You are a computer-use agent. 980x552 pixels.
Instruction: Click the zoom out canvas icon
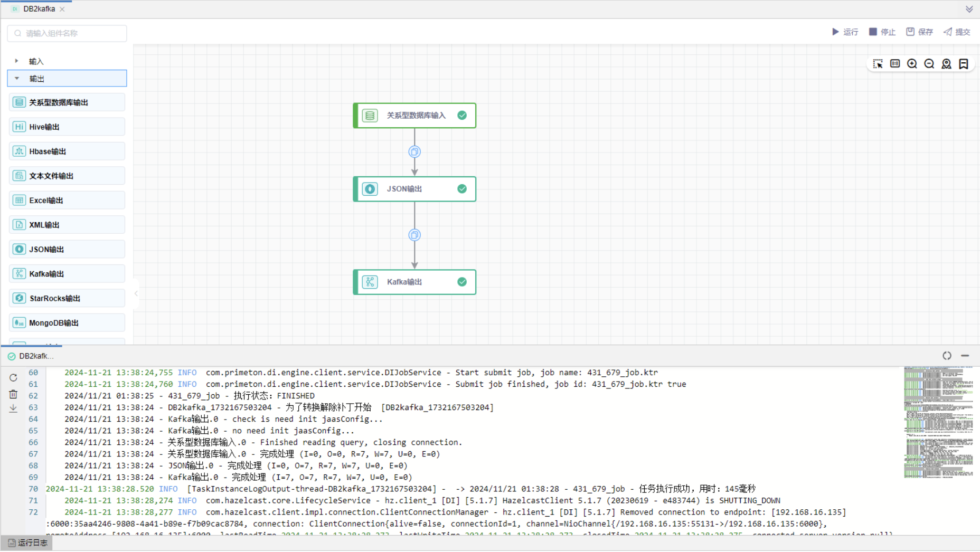(x=929, y=64)
